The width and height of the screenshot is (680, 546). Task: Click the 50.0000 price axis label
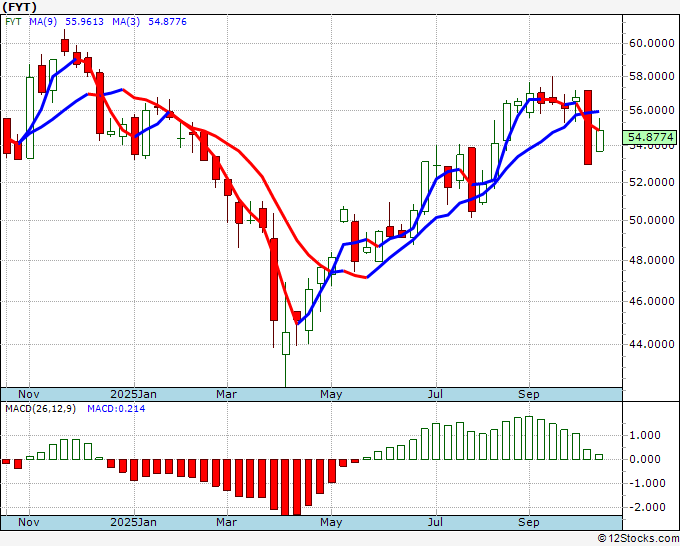(x=652, y=220)
